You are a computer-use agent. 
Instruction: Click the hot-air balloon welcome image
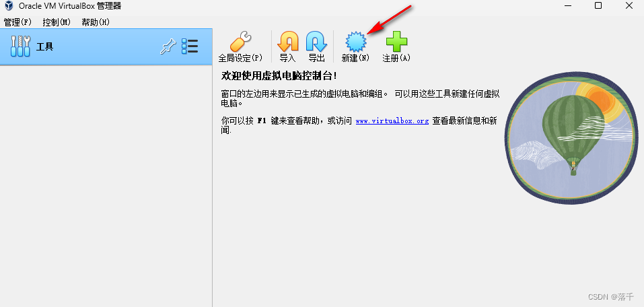(x=571, y=137)
